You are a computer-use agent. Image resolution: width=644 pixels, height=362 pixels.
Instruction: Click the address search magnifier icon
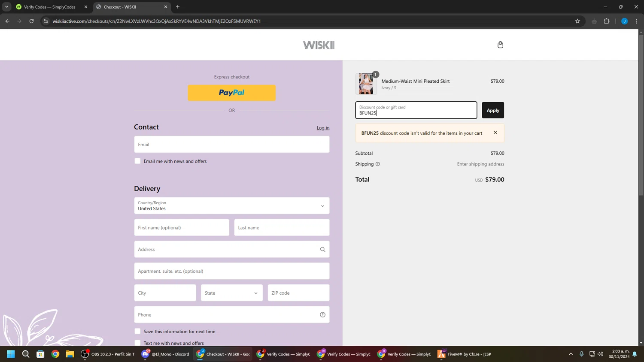[322, 249]
